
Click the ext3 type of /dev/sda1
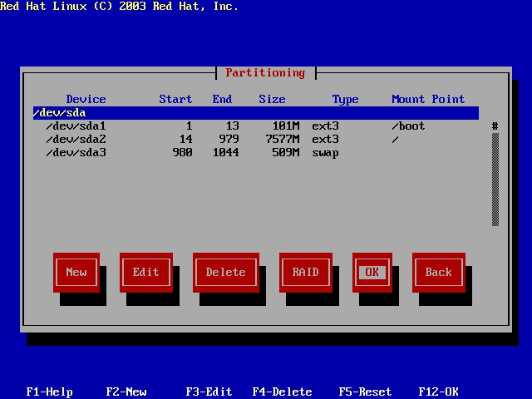(x=325, y=126)
